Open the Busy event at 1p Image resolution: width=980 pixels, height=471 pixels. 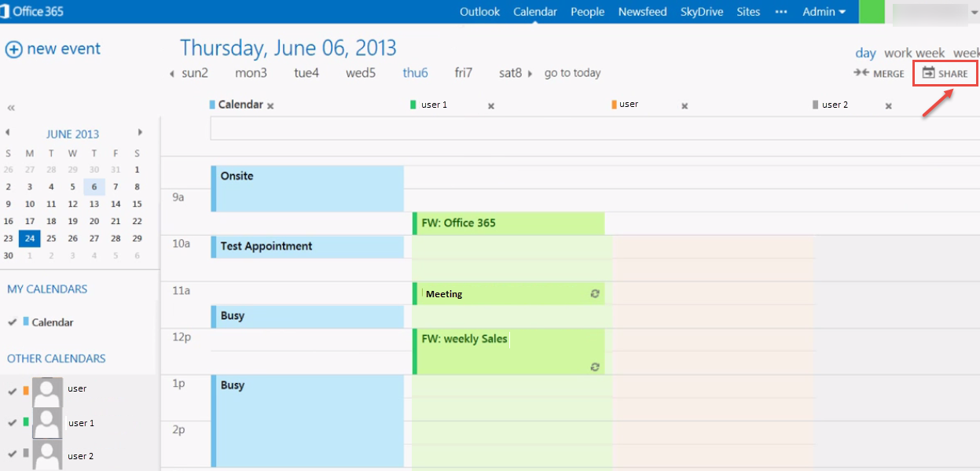click(x=307, y=421)
